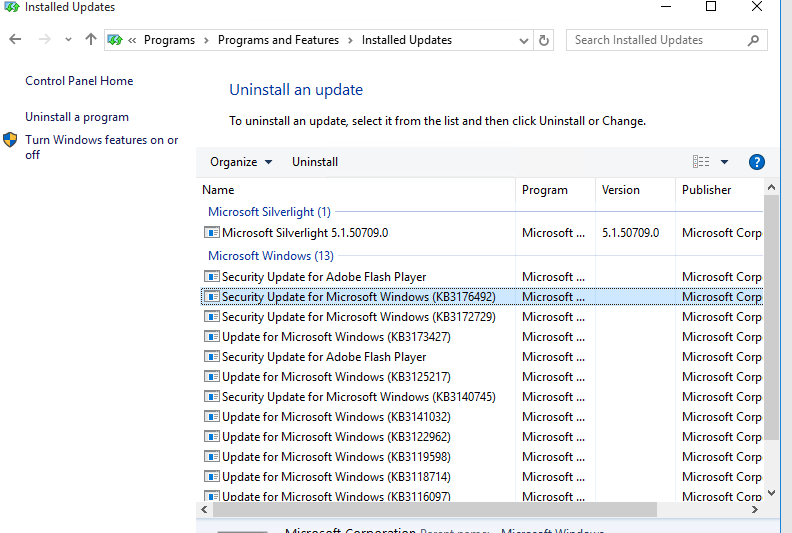Open Turn Windows features on or off
Image resolution: width=792 pixels, height=533 pixels.
click(102, 147)
